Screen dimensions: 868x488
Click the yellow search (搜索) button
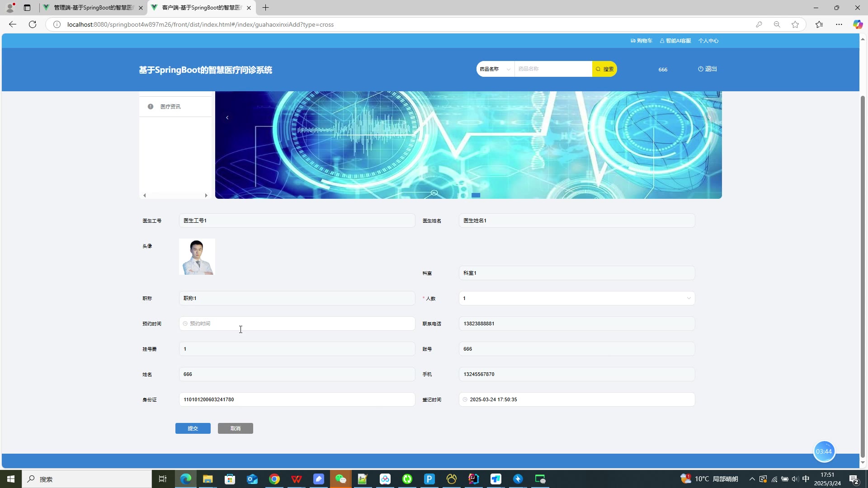pyautogui.click(x=604, y=69)
